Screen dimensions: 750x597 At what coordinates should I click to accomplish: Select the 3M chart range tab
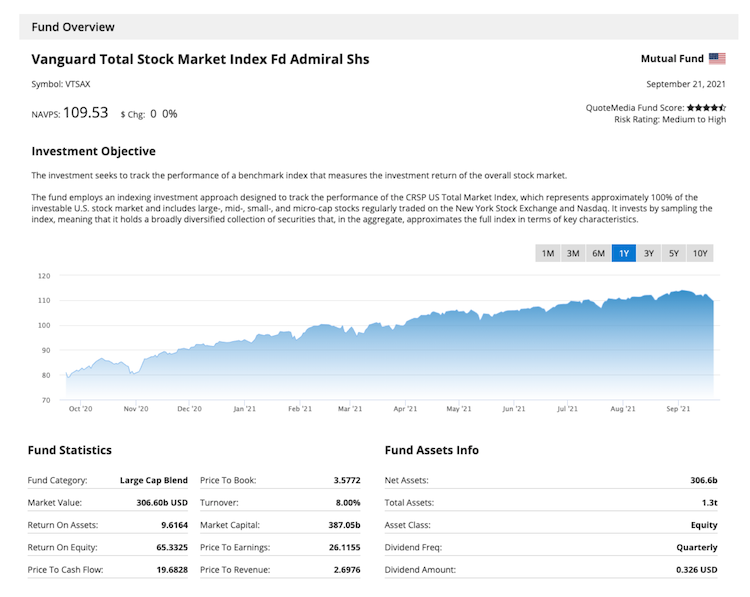click(x=573, y=253)
